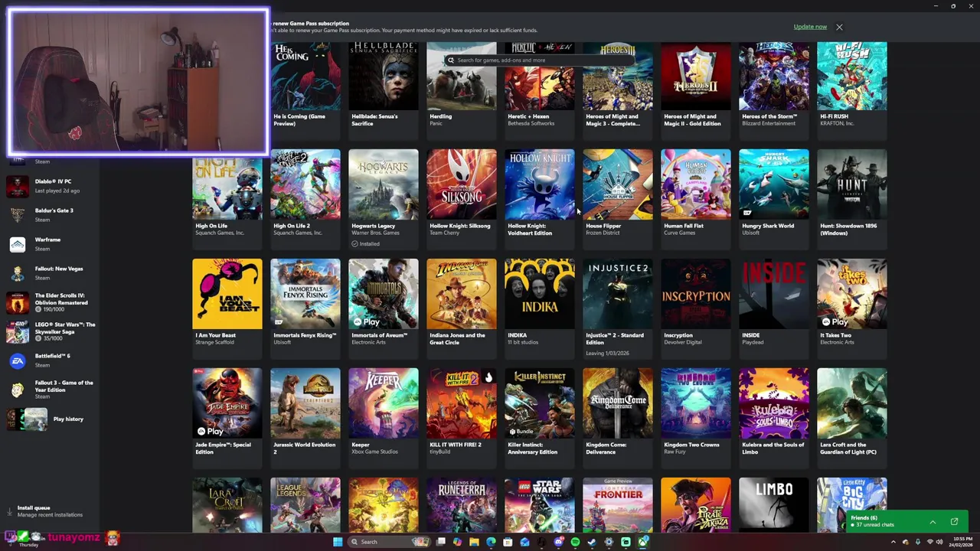Select Fallout: New Vegas sidebar icon
The width and height of the screenshot is (980, 551).
pyautogui.click(x=18, y=273)
